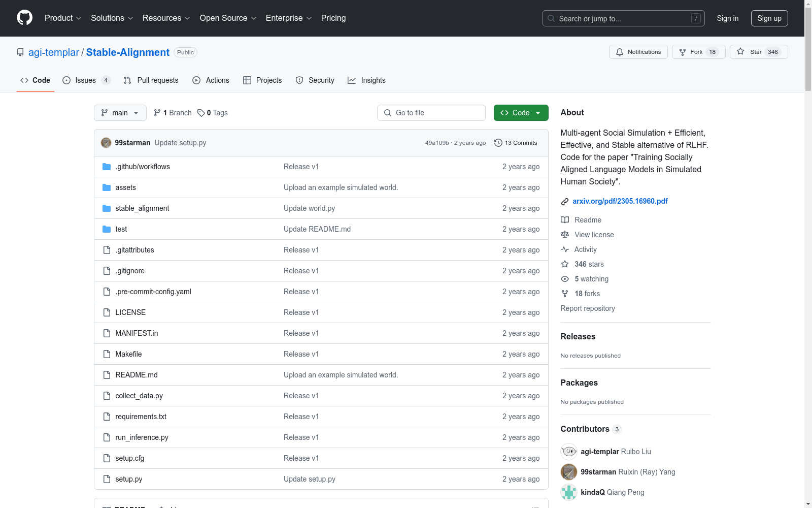
Task: Expand the Solutions menu
Action: point(112,18)
